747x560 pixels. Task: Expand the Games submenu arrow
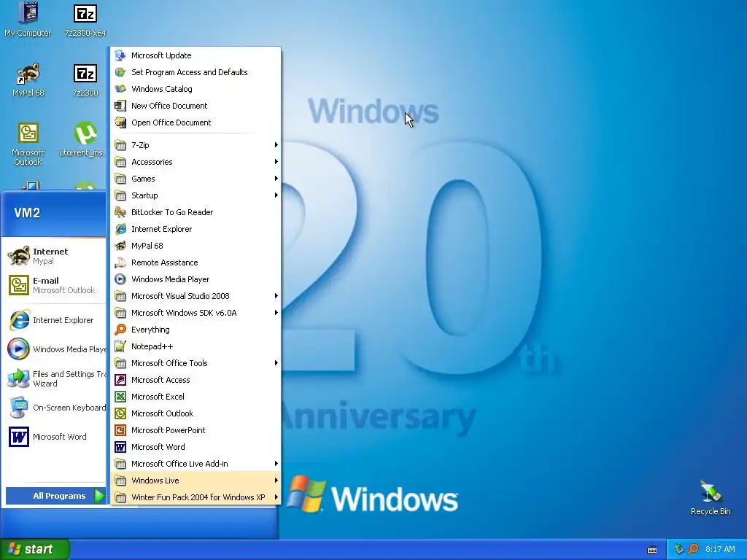[x=276, y=178]
